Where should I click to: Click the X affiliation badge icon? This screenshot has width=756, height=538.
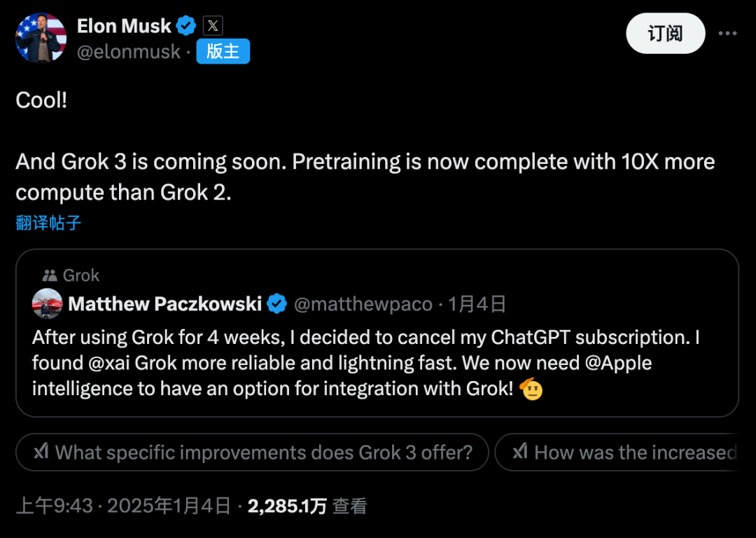click(x=213, y=26)
